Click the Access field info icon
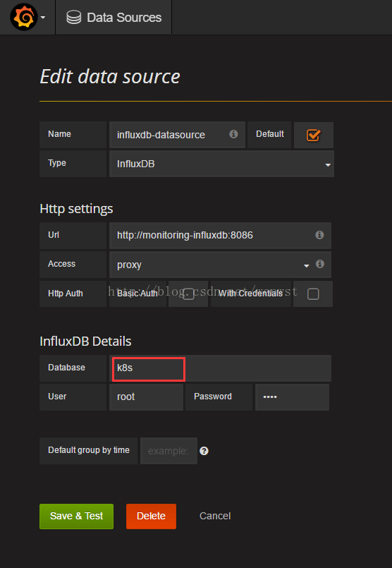Viewport: 392px width, 568px height. [319, 264]
